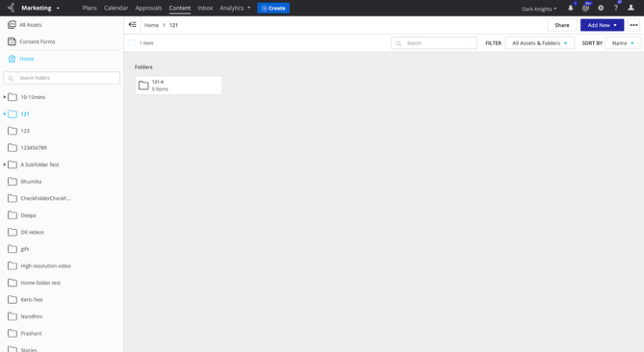Image resolution: width=644 pixels, height=352 pixels.
Task: Expand the 121 folder tree arrow
Action: pos(5,113)
